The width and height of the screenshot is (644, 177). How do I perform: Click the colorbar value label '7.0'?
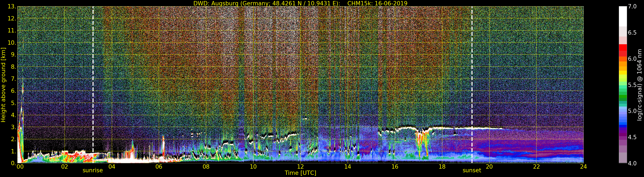[x=632, y=6]
